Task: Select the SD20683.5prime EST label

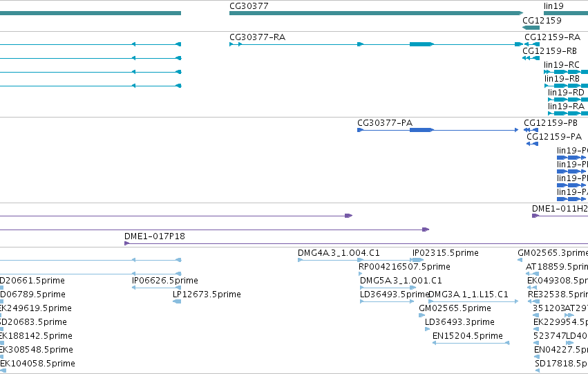Action: [33, 322]
